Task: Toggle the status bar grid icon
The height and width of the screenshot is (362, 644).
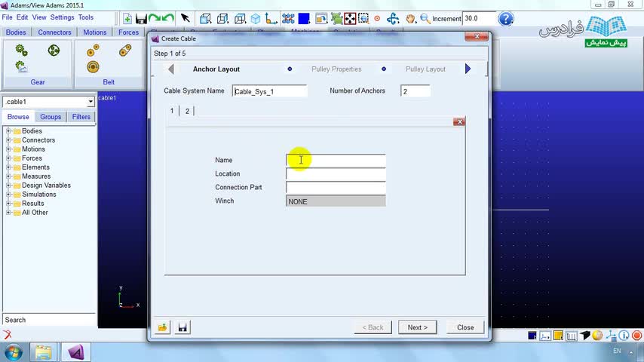Action: (571, 336)
